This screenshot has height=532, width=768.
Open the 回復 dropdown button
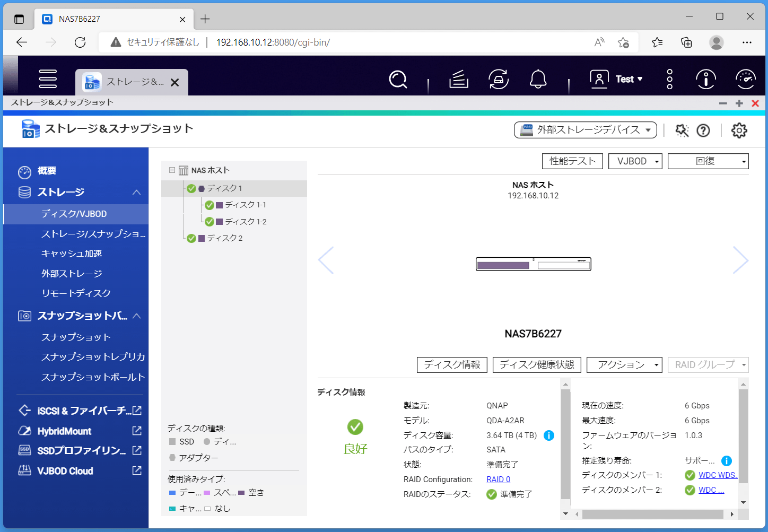click(708, 161)
